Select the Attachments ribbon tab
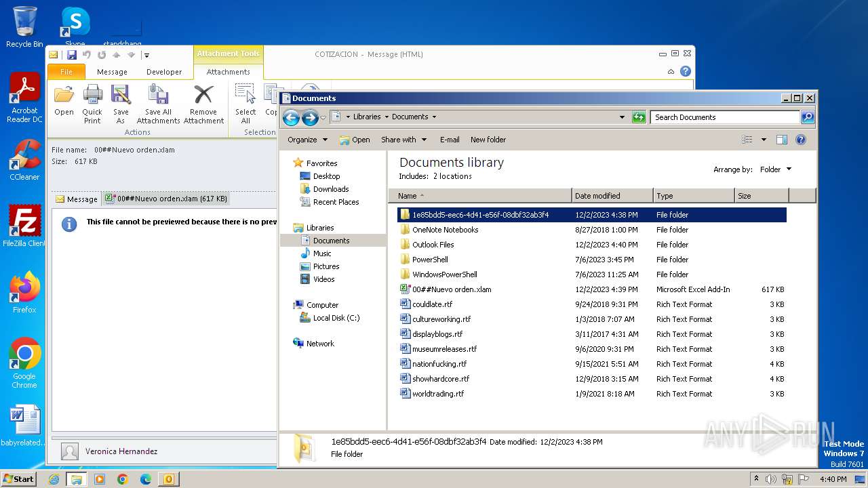 tap(228, 72)
